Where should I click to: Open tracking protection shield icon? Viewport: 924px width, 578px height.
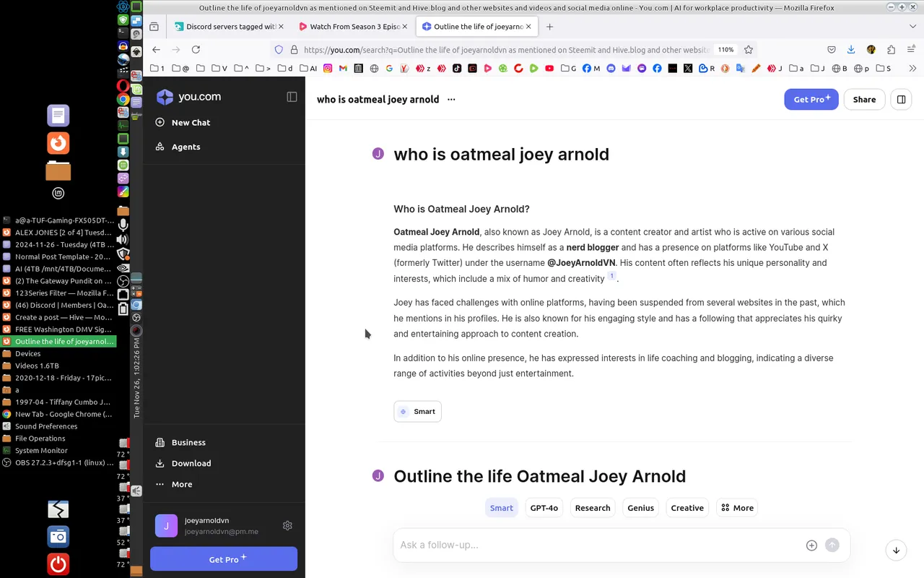click(x=279, y=50)
